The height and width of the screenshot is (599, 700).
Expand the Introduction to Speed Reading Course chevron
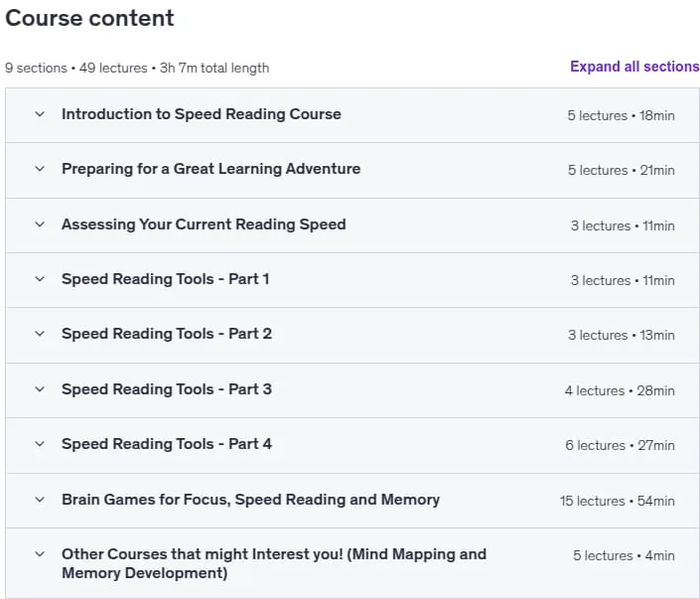pos(40,114)
